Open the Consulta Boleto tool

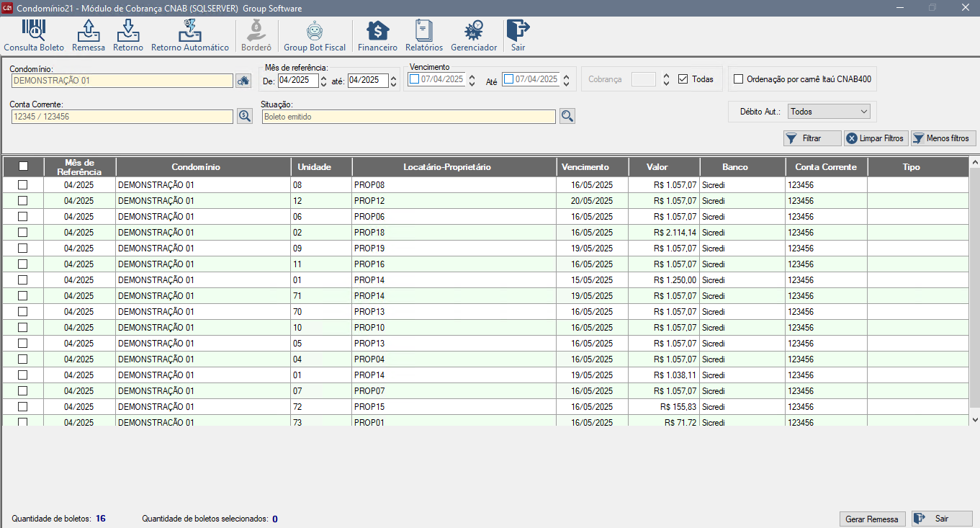click(x=34, y=35)
